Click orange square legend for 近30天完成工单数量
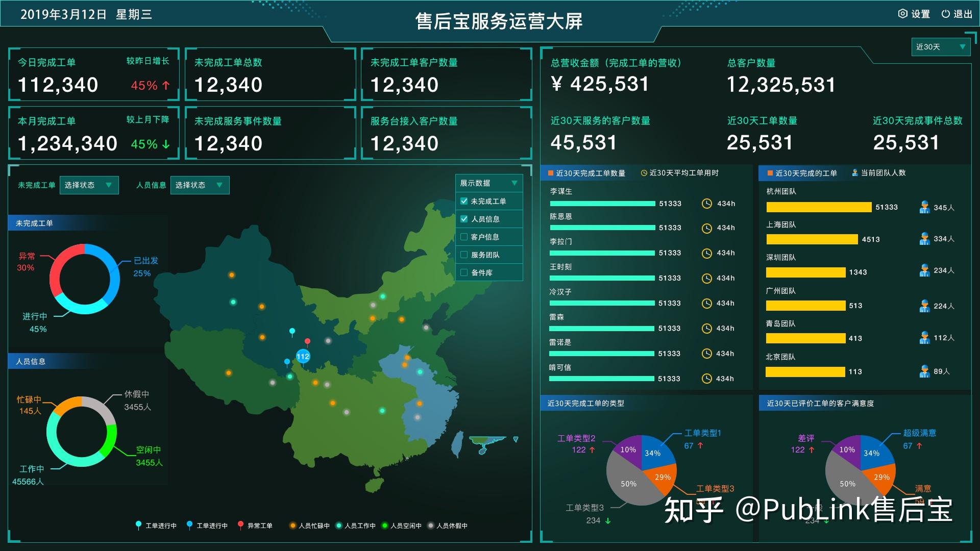Image resolution: width=980 pixels, height=551 pixels. [x=551, y=173]
